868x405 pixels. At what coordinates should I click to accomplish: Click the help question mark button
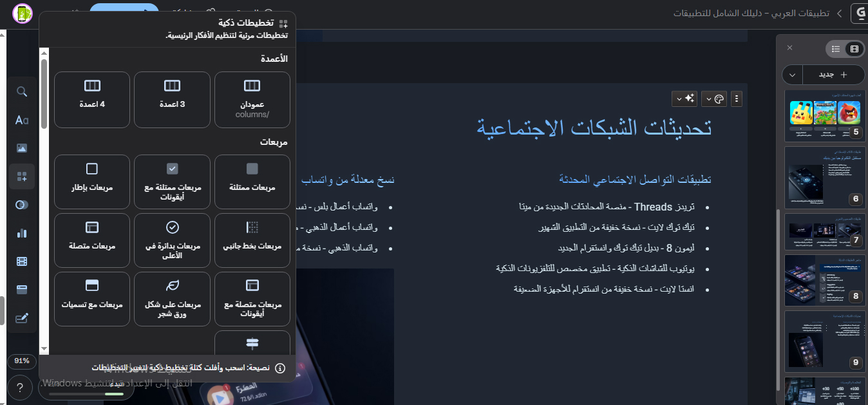[x=21, y=388]
